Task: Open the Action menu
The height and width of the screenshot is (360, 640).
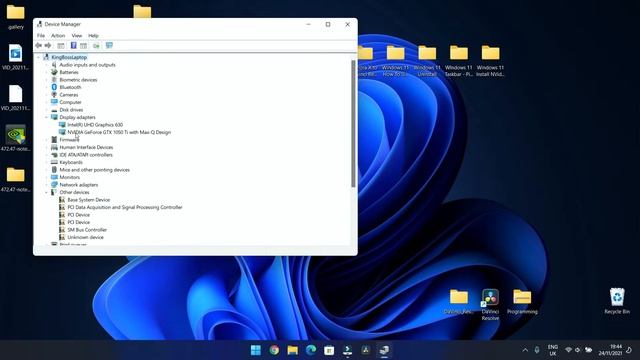Action: [58, 36]
